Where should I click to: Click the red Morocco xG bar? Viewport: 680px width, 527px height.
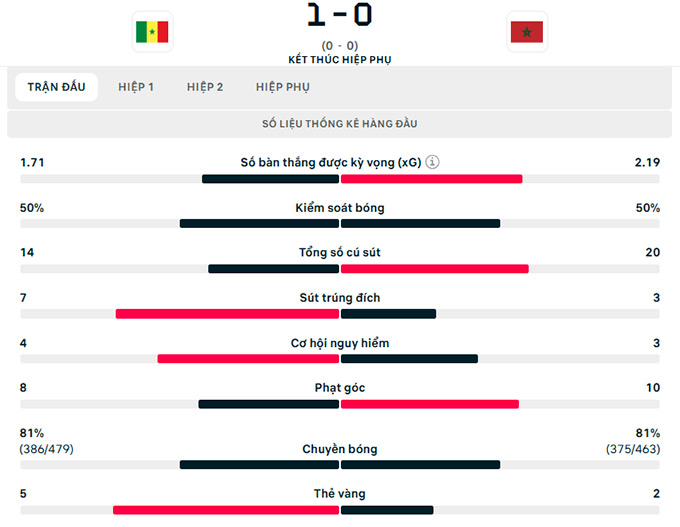click(x=432, y=179)
